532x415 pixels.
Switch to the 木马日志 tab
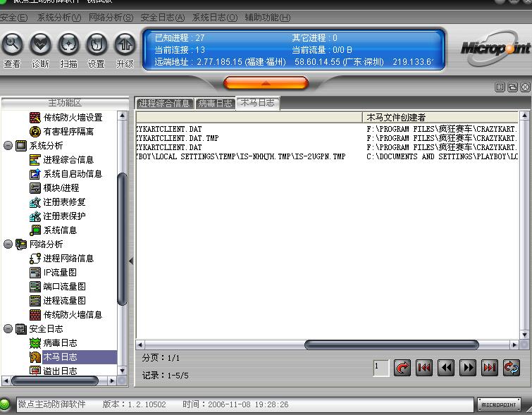coord(257,103)
